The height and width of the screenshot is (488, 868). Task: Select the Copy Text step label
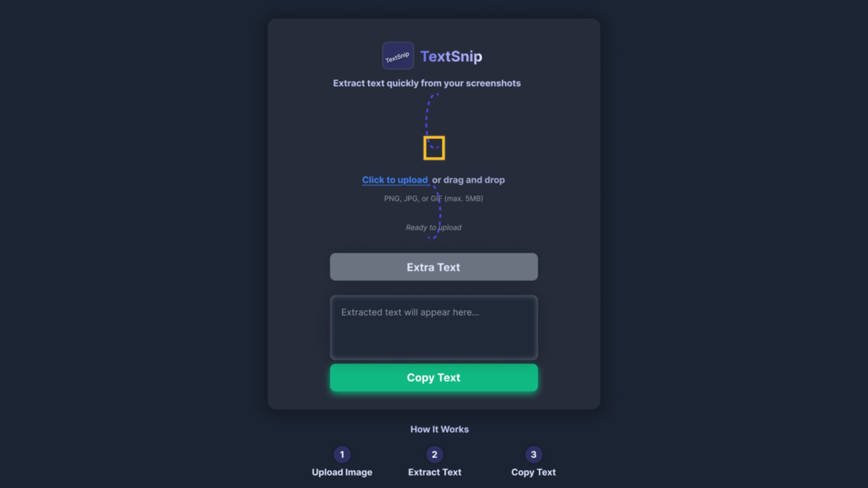[x=533, y=472]
